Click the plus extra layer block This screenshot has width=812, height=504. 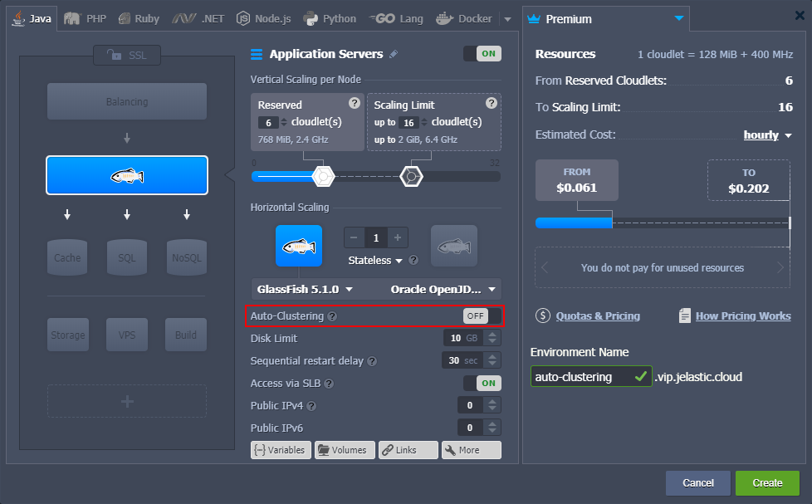(127, 401)
